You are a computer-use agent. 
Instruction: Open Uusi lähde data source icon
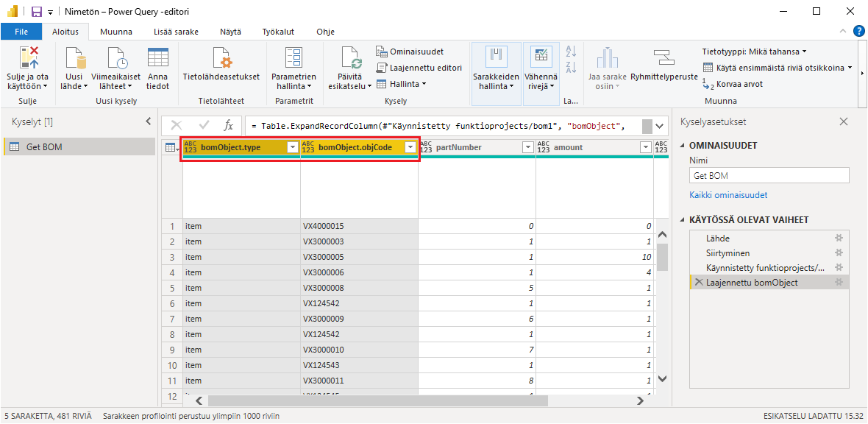pyautogui.click(x=74, y=58)
